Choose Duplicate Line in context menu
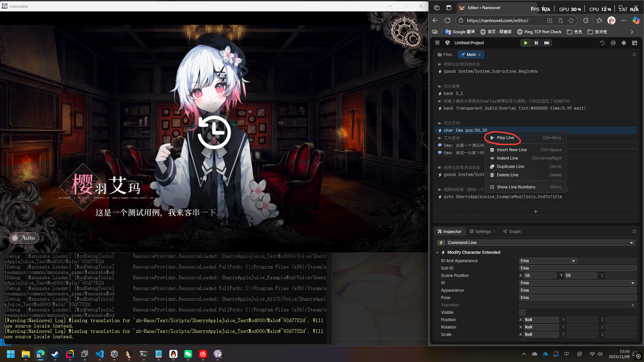 [x=510, y=167]
